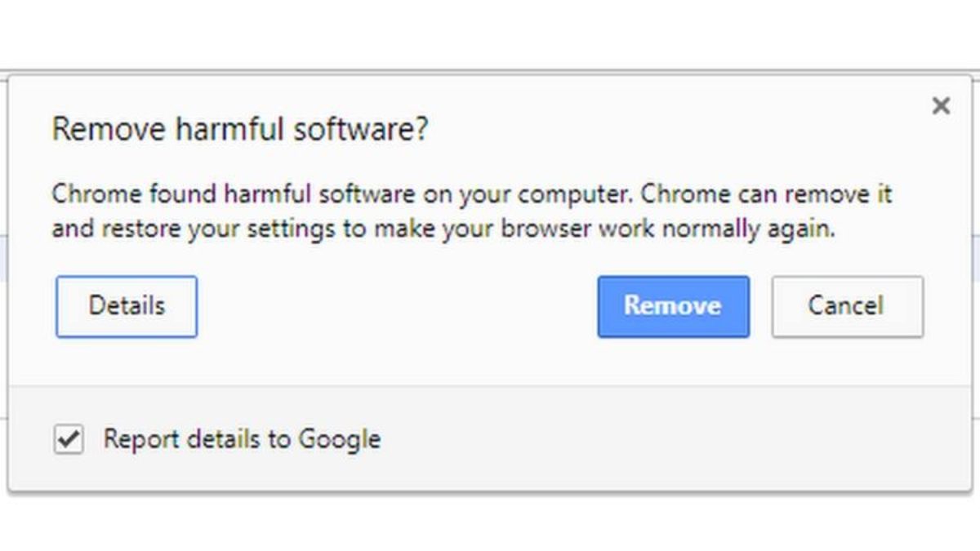The width and height of the screenshot is (980, 551).
Task: Click the question mark ending the title
Action: coord(421,130)
